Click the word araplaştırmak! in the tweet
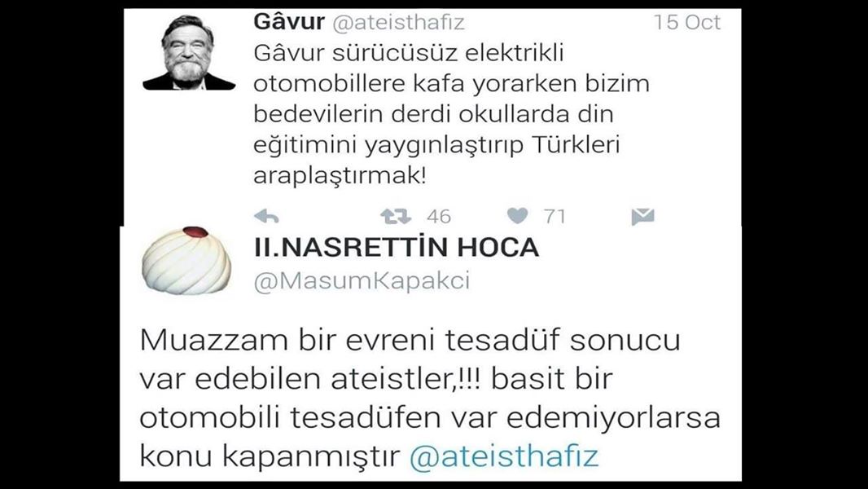868x489 pixels. pyautogui.click(x=340, y=177)
